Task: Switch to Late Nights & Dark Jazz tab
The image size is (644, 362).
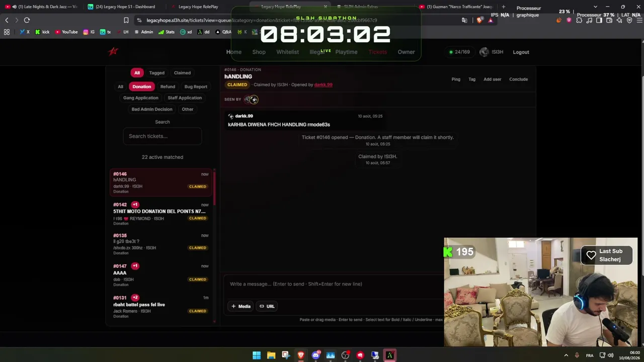Action: [42, 7]
